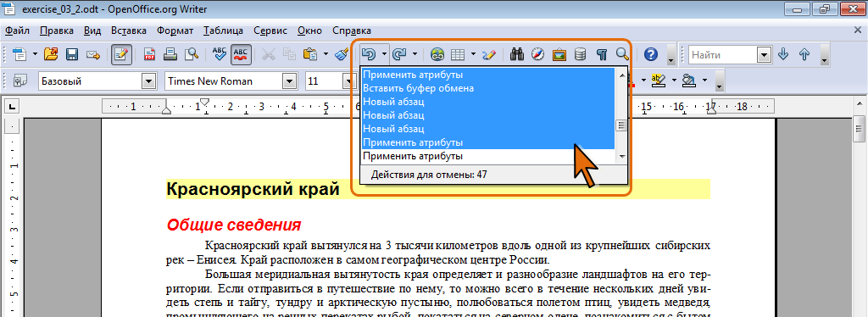Open Find & Replace binoculars icon
Viewport: 868px width, 317px height.
[517, 54]
